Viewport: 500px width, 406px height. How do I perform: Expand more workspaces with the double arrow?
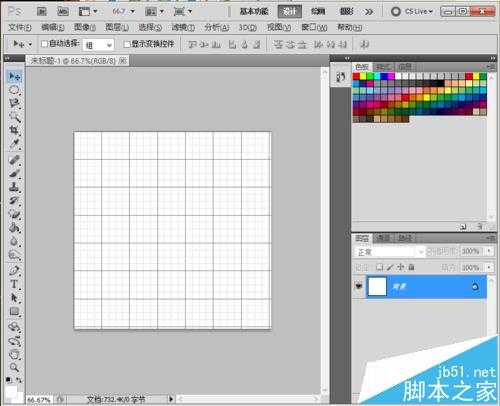point(369,12)
